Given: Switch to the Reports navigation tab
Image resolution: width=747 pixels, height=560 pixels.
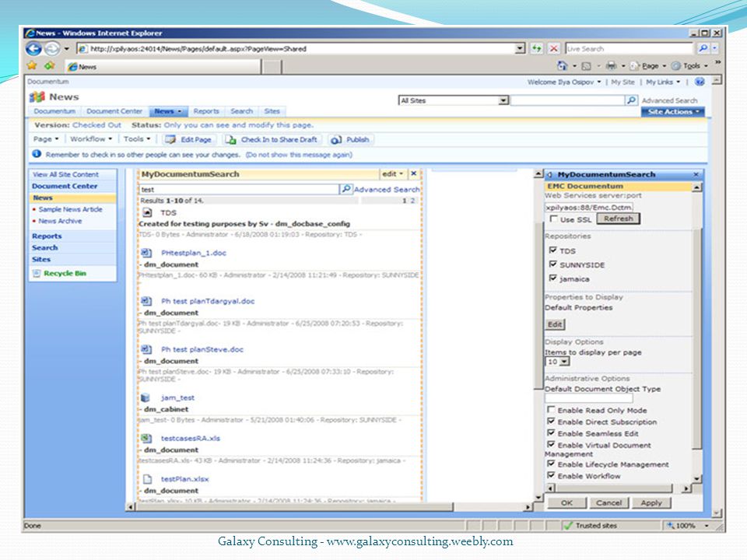Looking at the screenshot, I should pos(206,111).
